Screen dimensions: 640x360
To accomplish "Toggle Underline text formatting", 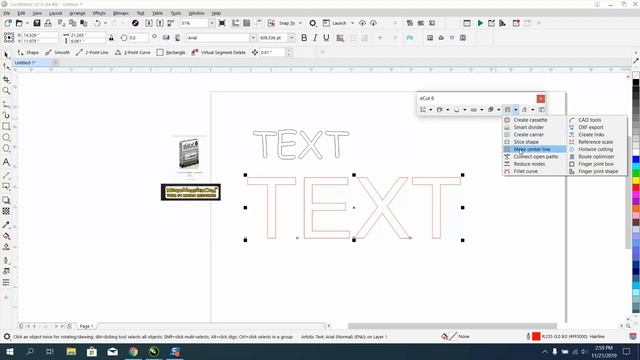I will click(x=326, y=38).
